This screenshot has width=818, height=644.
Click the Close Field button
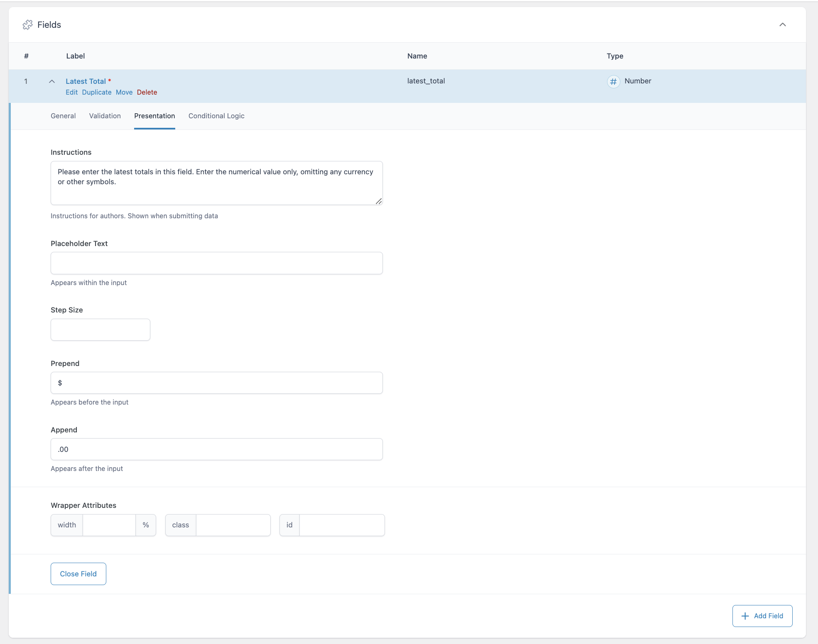(78, 574)
